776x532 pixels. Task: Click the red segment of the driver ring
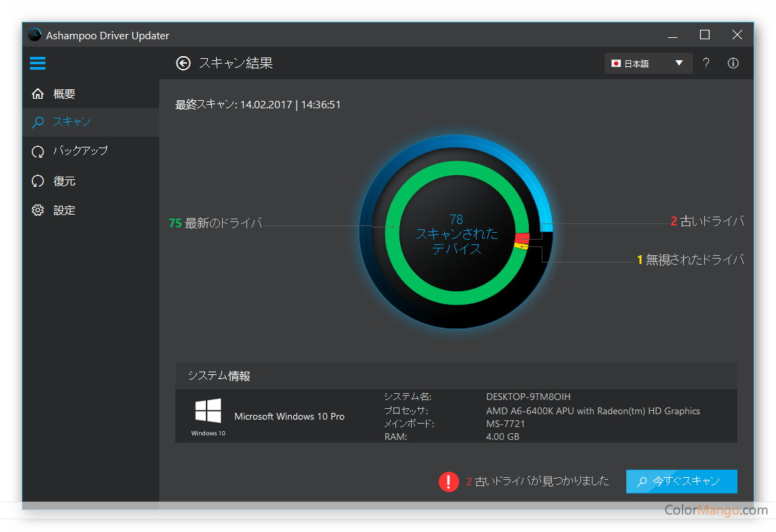522,238
